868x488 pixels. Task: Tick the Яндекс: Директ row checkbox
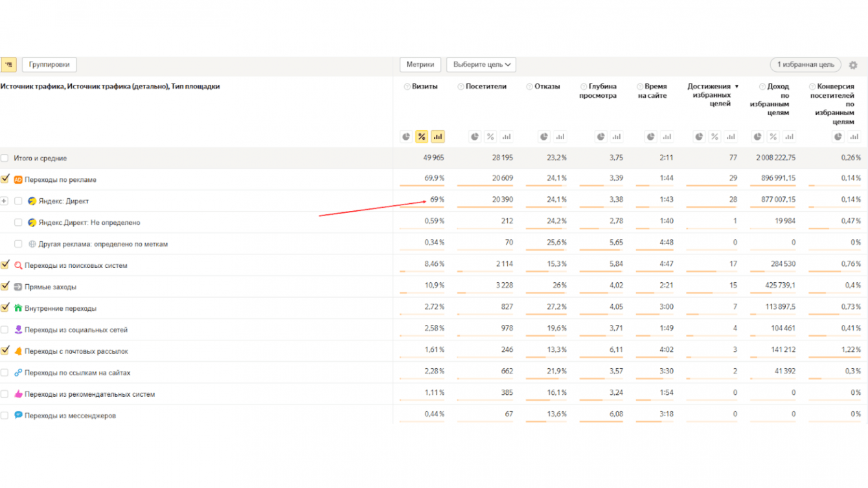tap(18, 201)
